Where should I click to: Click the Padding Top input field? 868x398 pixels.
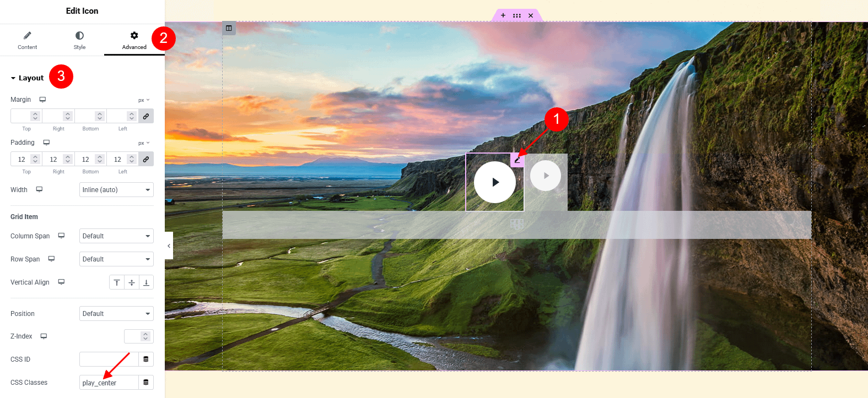click(x=26, y=159)
